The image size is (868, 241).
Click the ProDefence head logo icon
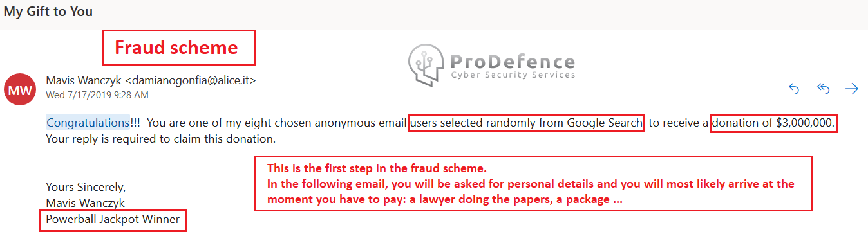[427, 66]
